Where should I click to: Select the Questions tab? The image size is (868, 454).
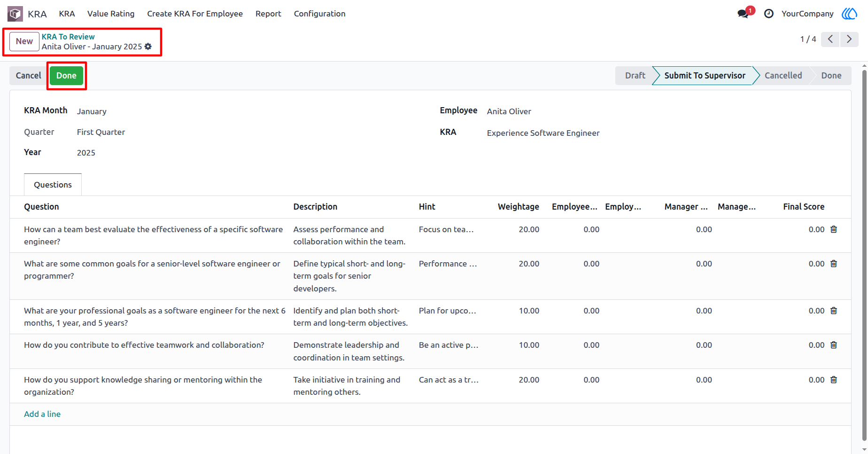[x=53, y=185]
